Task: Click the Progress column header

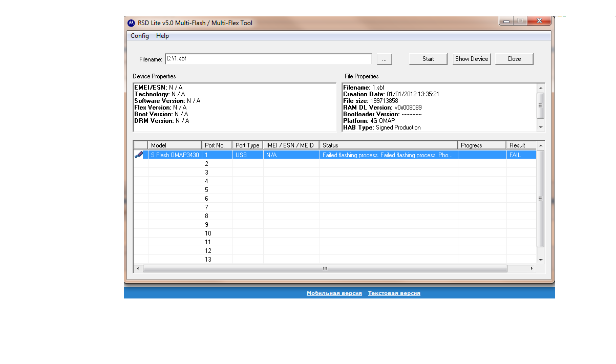Action: 482,145
